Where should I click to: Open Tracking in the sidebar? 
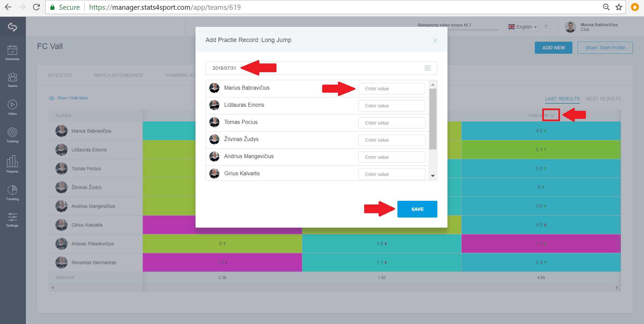click(x=12, y=193)
